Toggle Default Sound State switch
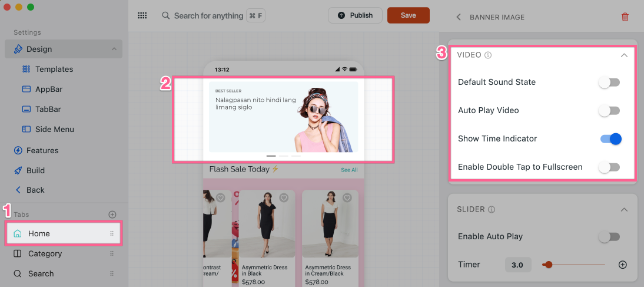This screenshot has height=287, width=644. tap(609, 83)
